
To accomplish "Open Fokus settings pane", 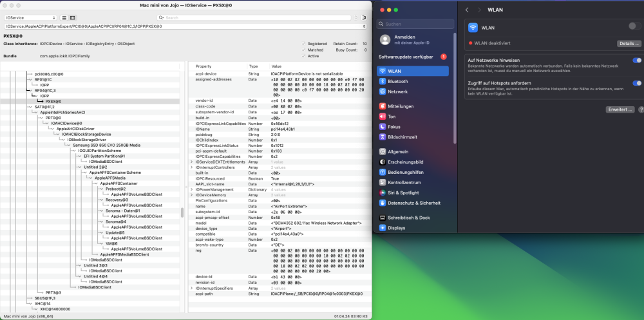I will click(x=413, y=127).
